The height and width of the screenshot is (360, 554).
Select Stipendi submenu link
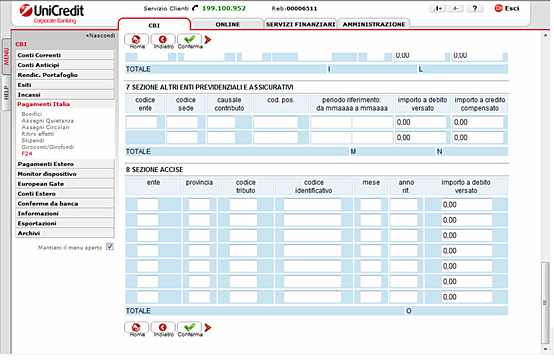33,140
